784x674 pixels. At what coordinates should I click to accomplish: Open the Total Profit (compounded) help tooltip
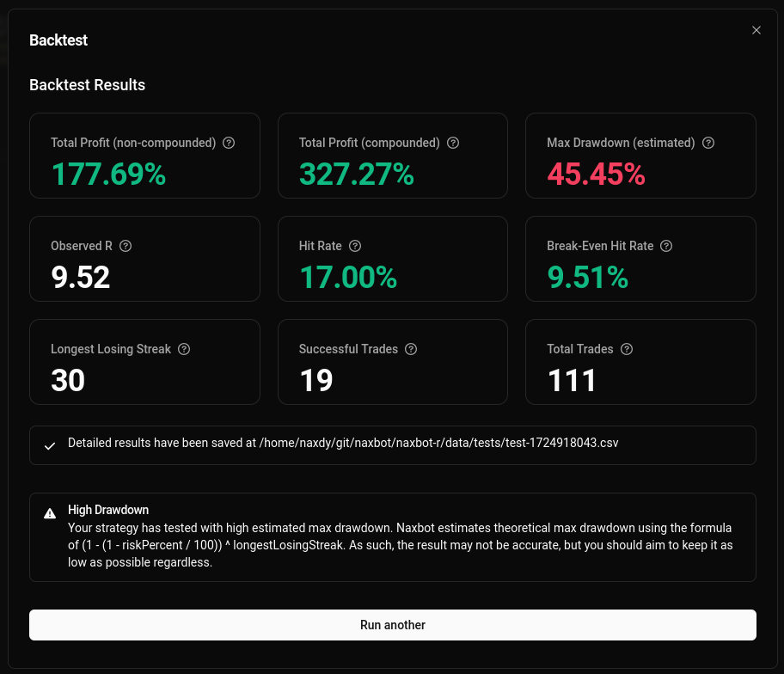click(453, 143)
